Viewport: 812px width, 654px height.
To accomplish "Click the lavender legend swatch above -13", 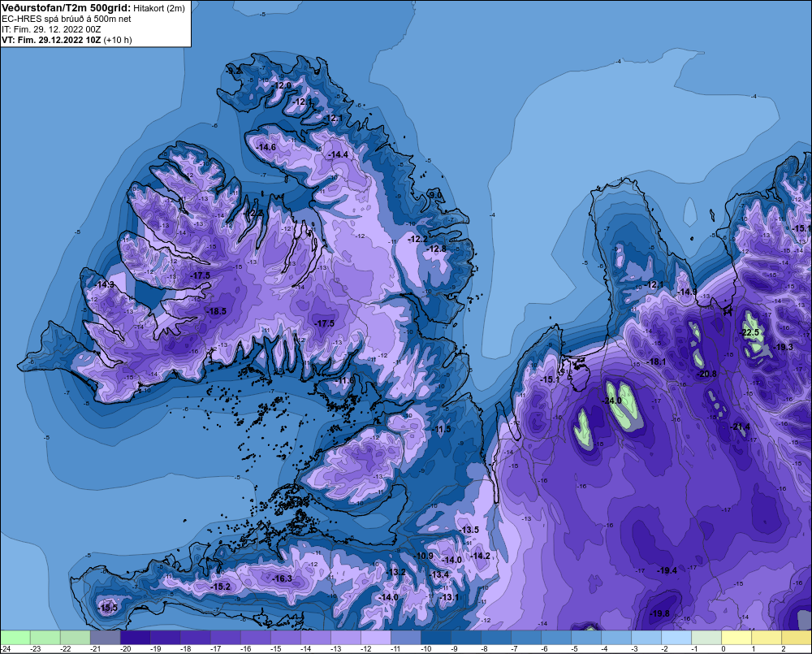I will [345, 638].
